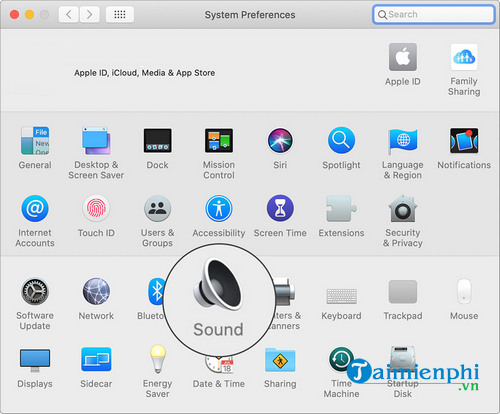Show all preferences with grid button

(120, 14)
